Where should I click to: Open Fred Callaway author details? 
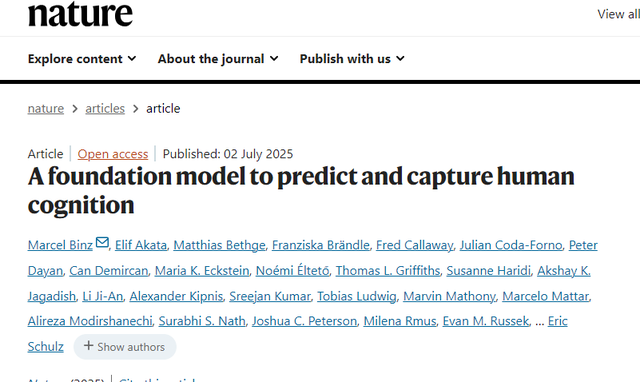(x=415, y=245)
